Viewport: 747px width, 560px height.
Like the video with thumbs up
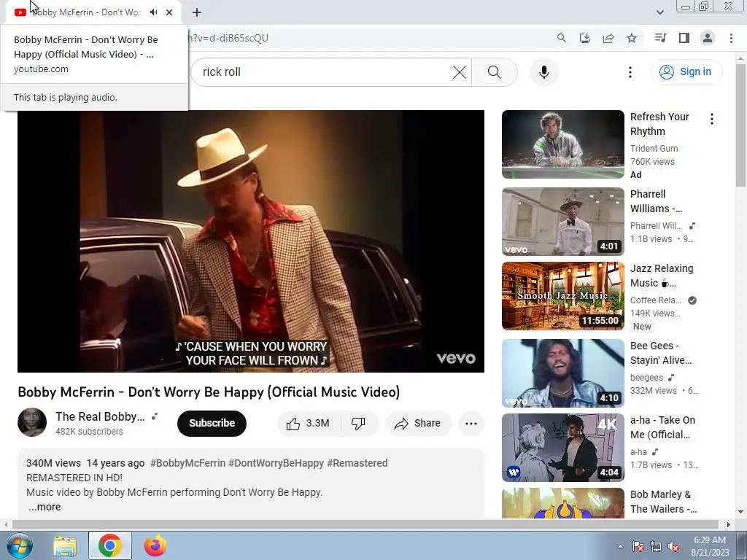(309, 424)
